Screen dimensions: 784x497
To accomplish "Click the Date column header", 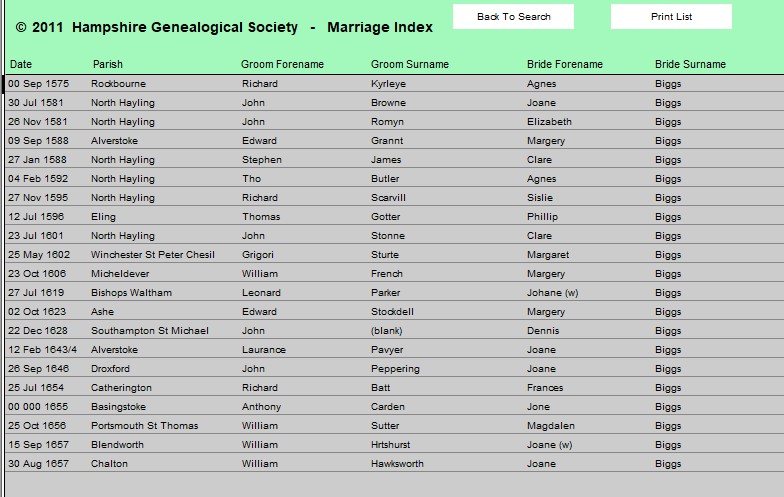I will pyautogui.click(x=21, y=65).
